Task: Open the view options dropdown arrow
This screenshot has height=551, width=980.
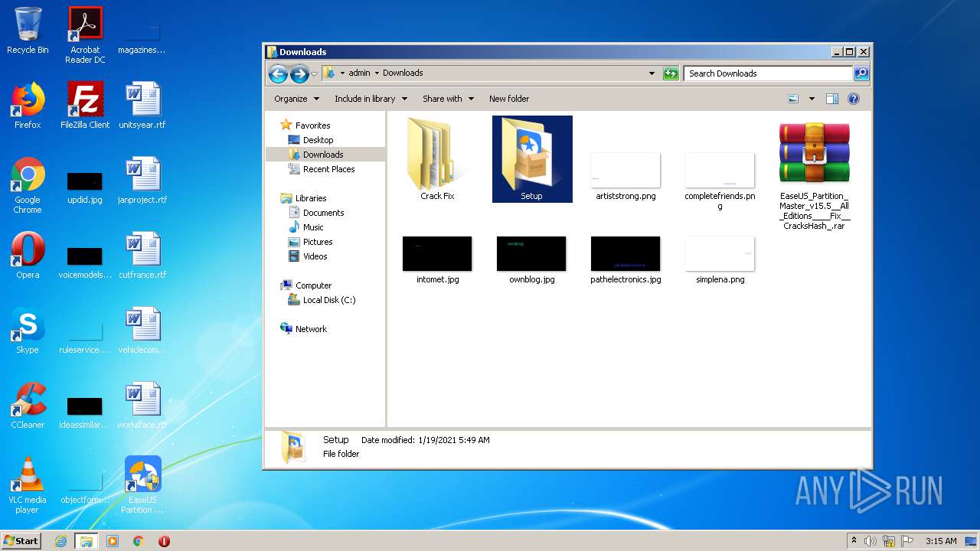Action: (x=812, y=99)
